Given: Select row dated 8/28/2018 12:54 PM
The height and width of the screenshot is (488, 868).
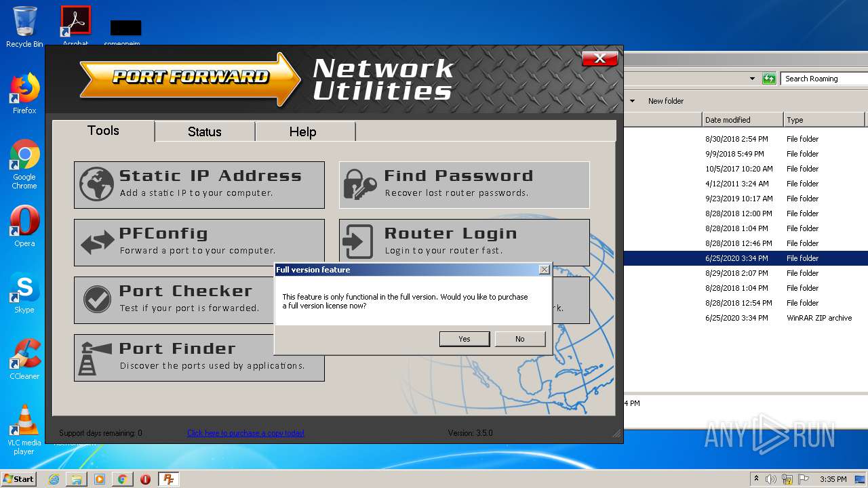Looking at the screenshot, I should [x=746, y=303].
